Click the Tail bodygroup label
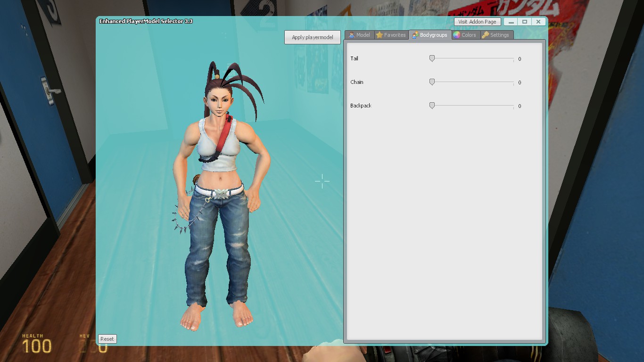This screenshot has width=644, height=362. (355, 58)
